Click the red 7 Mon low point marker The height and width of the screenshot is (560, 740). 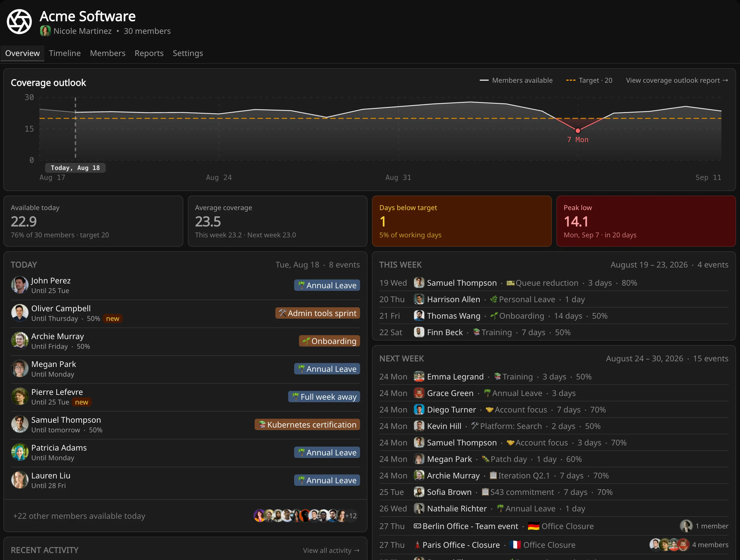click(578, 130)
